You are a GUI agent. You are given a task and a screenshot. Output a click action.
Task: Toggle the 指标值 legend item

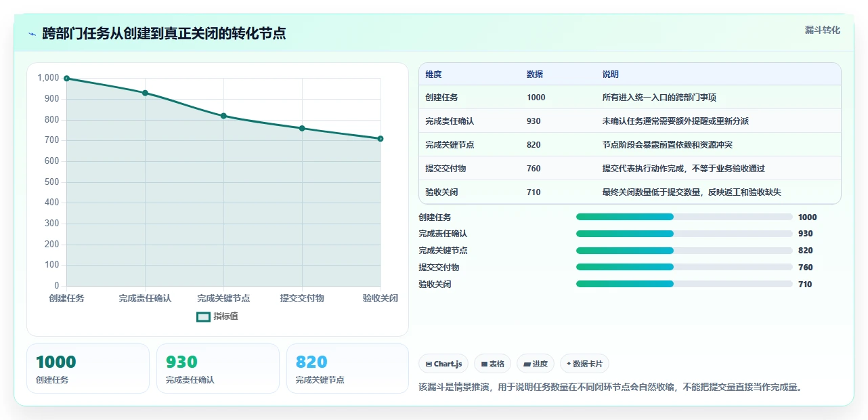point(217,316)
